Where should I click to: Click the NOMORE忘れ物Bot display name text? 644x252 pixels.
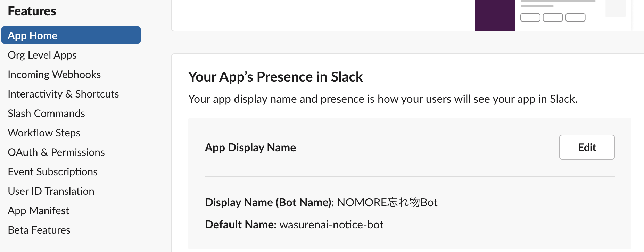click(387, 202)
